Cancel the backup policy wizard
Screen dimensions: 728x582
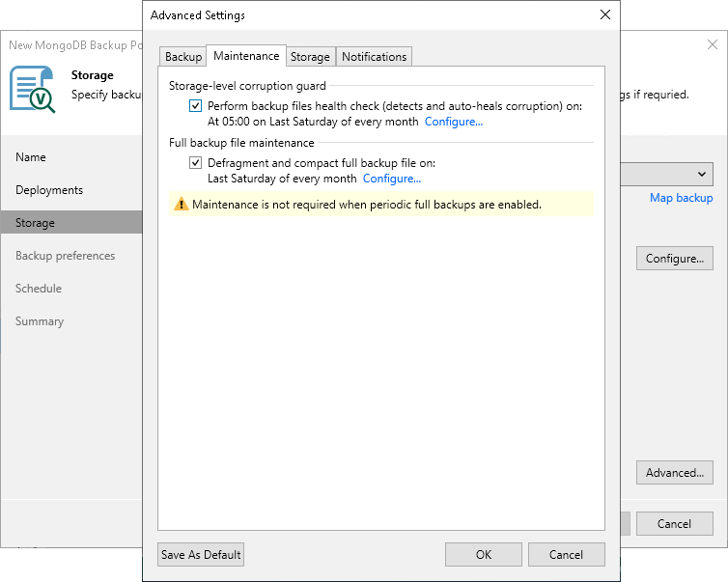point(675,523)
